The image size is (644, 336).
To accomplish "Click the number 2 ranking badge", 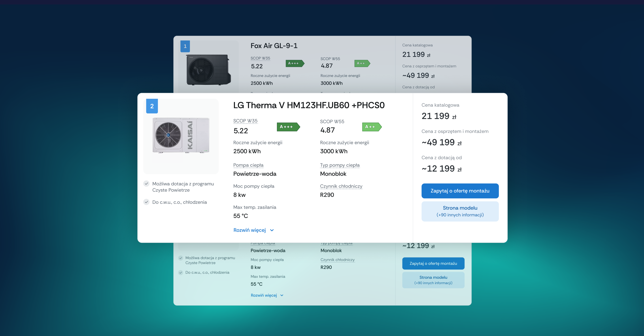I will pyautogui.click(x=152, y=106).
